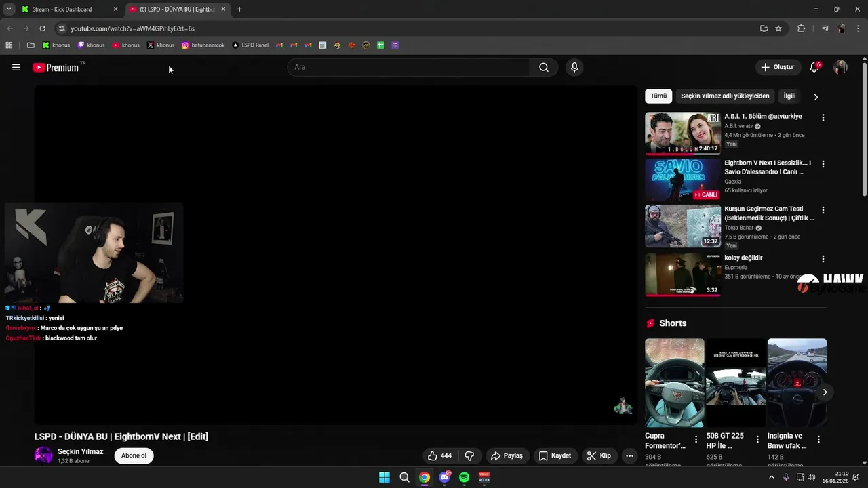Viewport: 868px width, 488px height.
Task: Reload the page in Chrome
Action: pyautogui.click(x=42, y=28)
